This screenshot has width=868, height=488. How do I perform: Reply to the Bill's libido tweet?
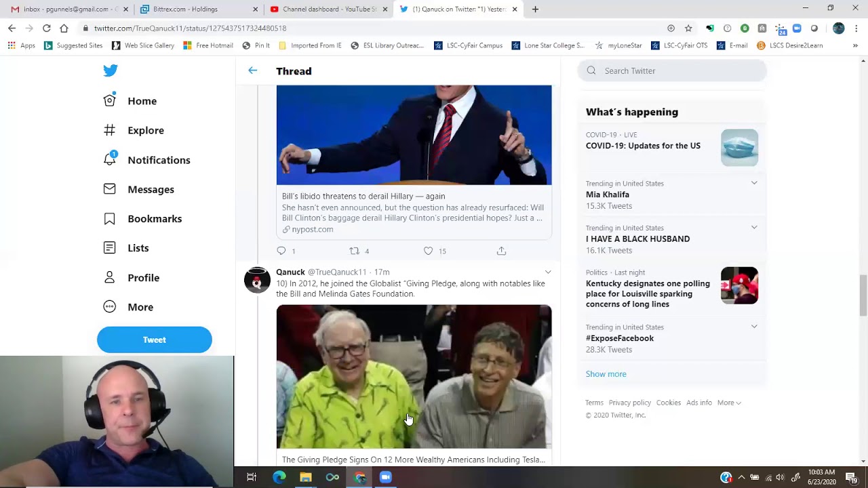click(281, 251)
